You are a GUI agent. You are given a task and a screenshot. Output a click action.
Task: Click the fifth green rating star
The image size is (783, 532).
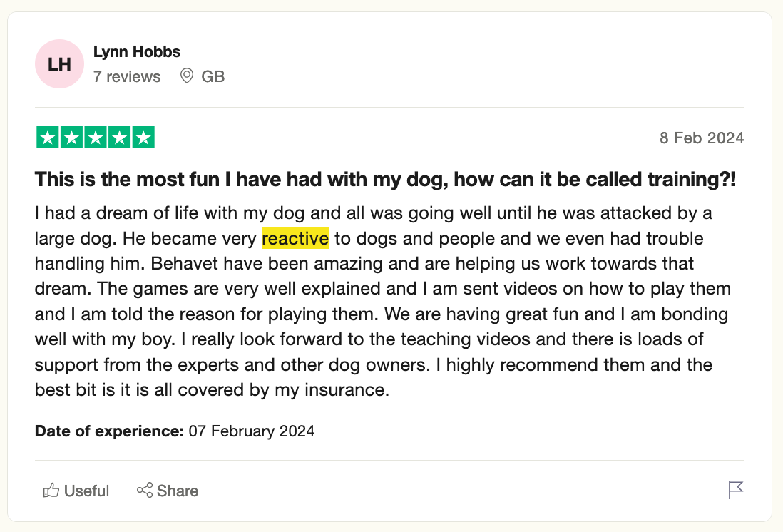click(x=143, y=138)
